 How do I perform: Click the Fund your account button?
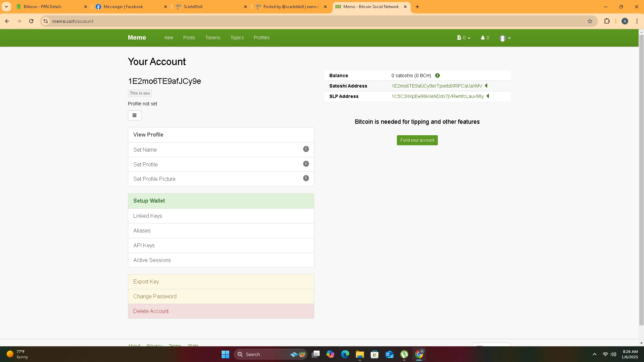point(417,140)
